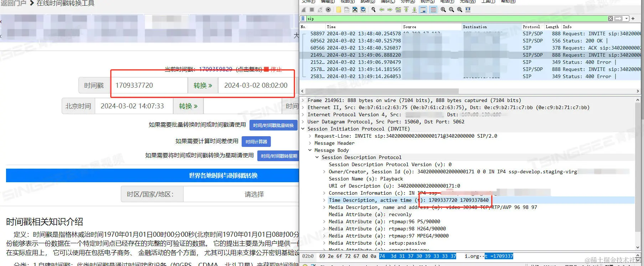Reload the capture file in Wireshark
This screenshot has height=266, width=644.
pyautogui.click(x=363, y=10)
